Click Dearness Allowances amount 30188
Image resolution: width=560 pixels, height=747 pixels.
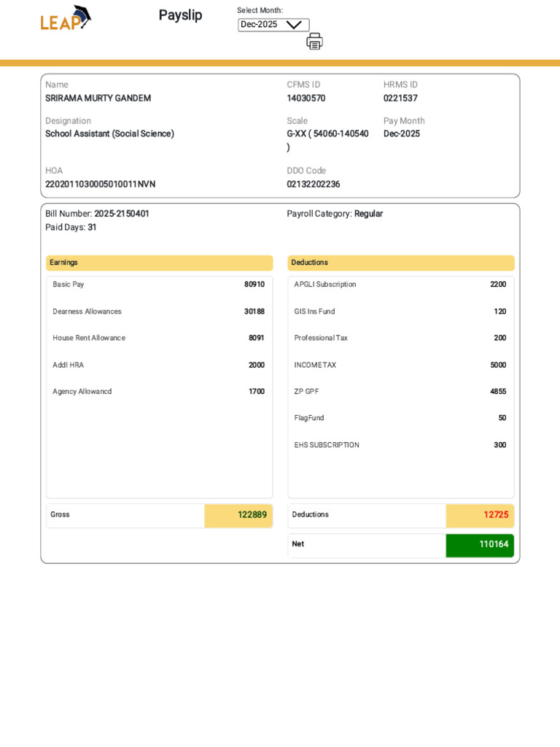[x=254, y=311]
